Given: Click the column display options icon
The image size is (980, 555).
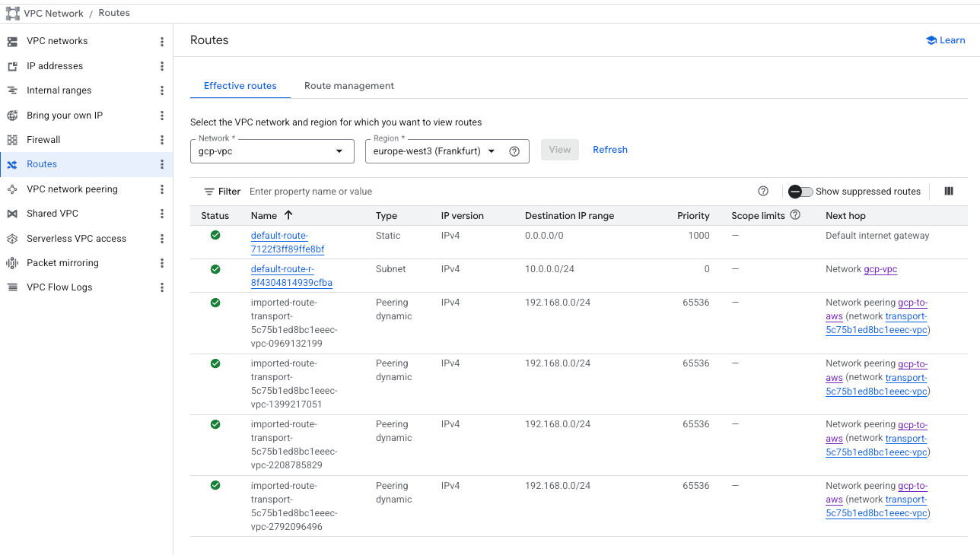Looking at the screenshot, I should tap(949, 192).
